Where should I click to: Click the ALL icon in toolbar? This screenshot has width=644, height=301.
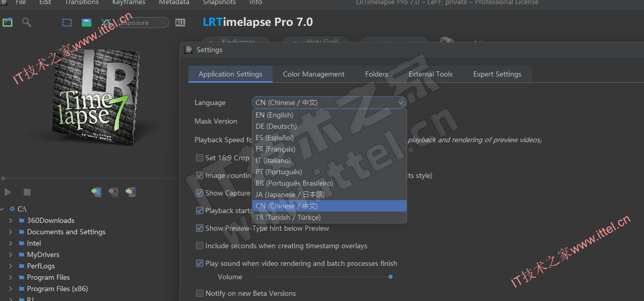(180, 22)
